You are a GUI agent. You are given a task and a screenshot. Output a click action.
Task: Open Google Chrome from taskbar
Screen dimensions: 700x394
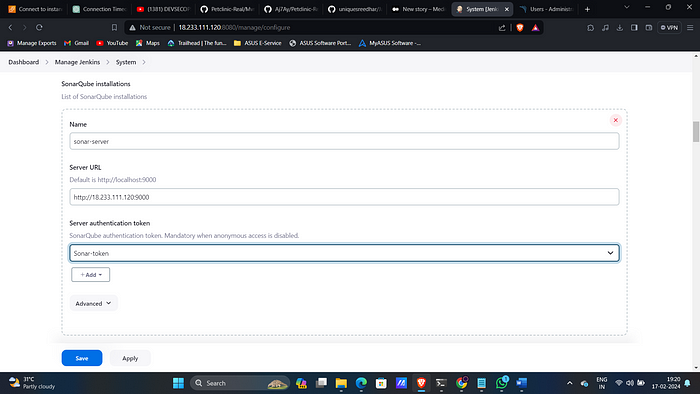[461, 383]
